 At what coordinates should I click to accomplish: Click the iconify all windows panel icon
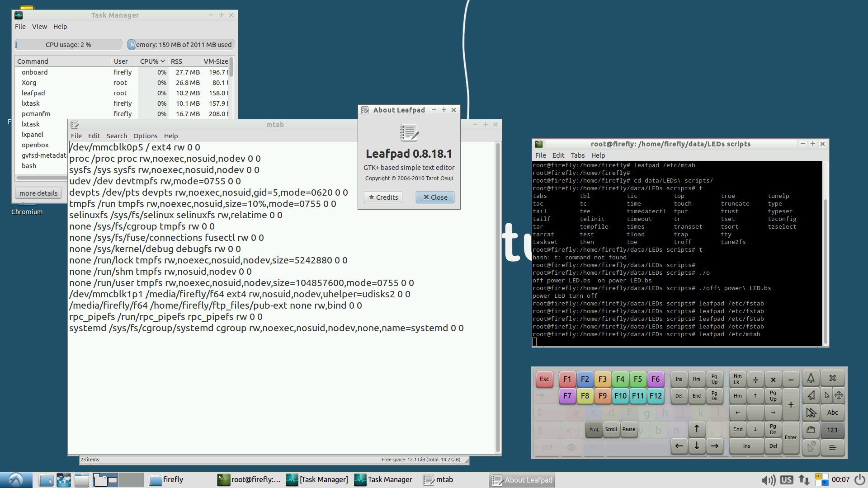pyautogui.click(x=82, y=480)
